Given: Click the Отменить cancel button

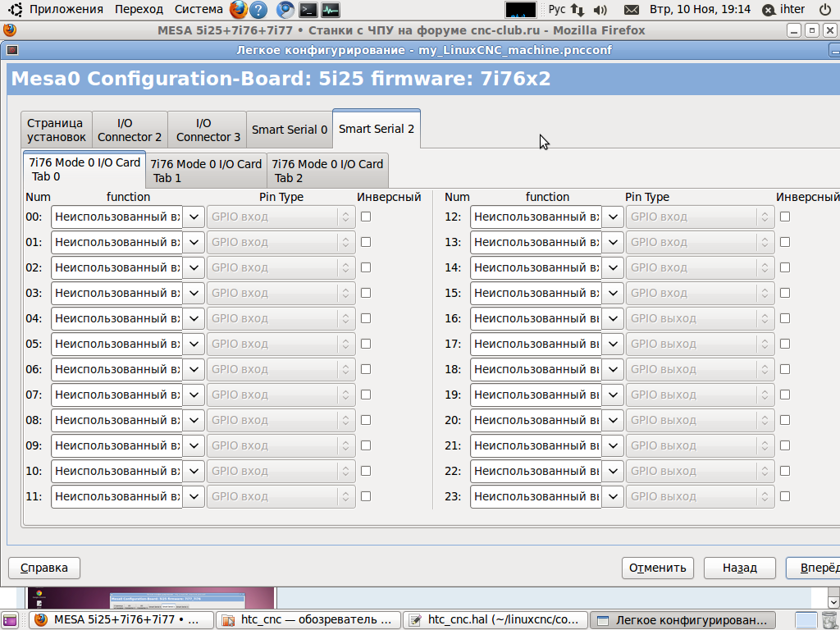Looking at the screenshot, I should click(657, 568).
